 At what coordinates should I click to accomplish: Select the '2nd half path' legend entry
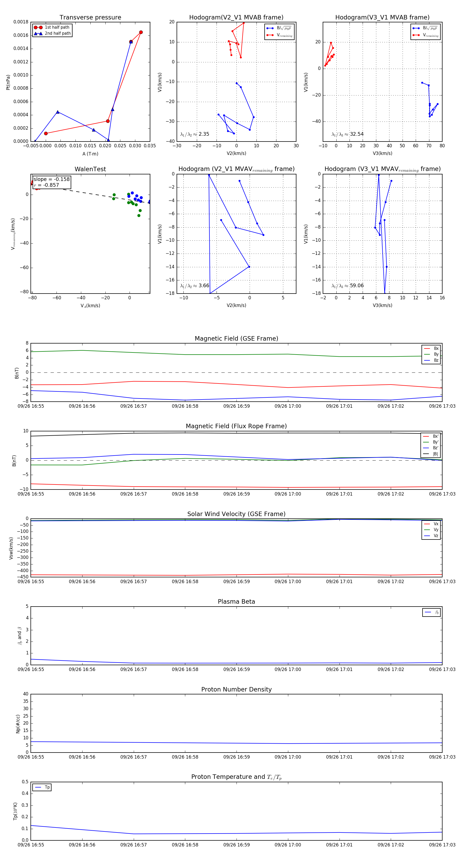click(x=52, y=33)
